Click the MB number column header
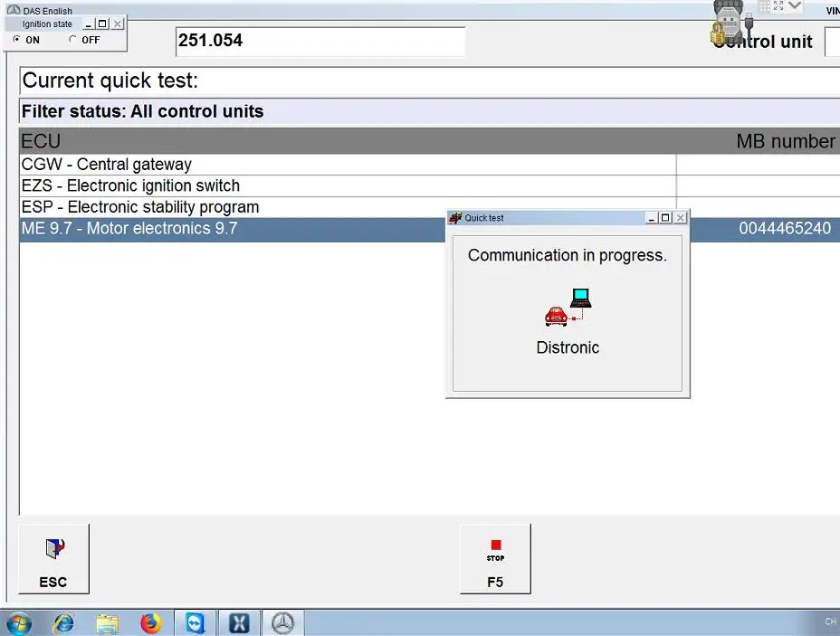Viewport: 840px width, 636px height. pyautogui.click(x=785, y=141)
